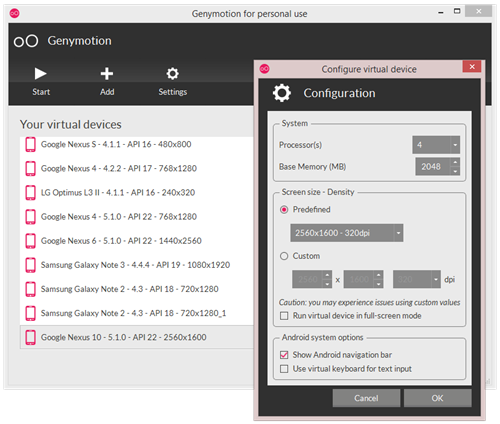
Task: Click the Configuration gear icon in dialog
Action: click(282, 93)
